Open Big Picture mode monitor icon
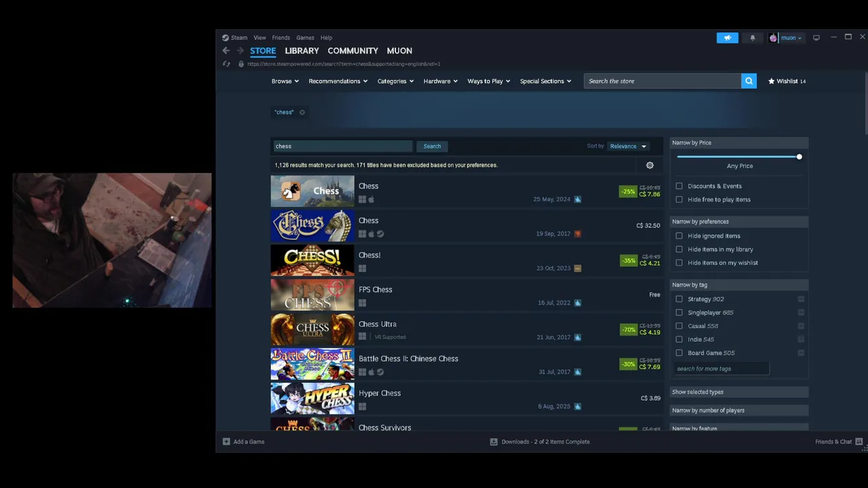Viewport: 868px width, 488px height. [816, 38]
